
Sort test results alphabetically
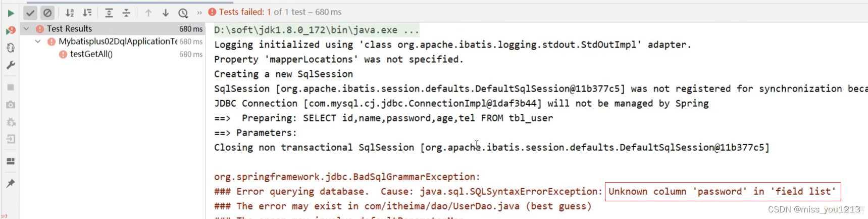(70, 13)
